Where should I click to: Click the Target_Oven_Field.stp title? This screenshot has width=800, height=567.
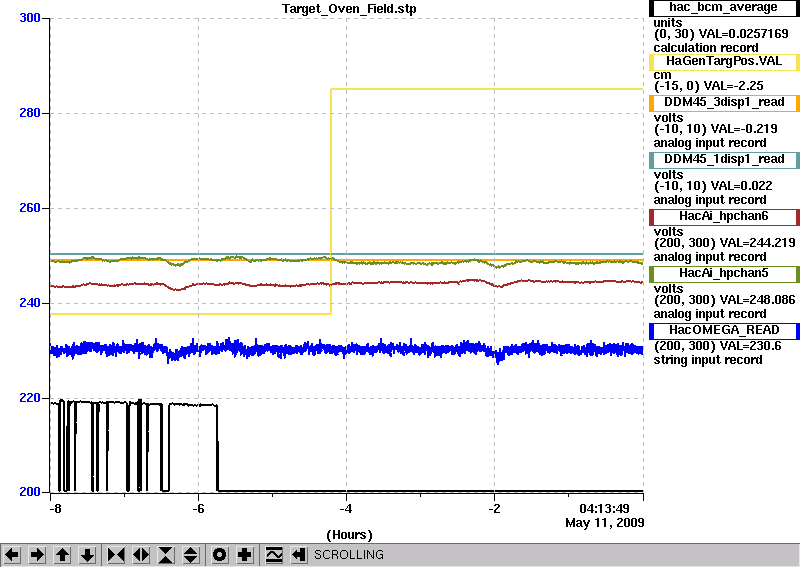(349, 9)
